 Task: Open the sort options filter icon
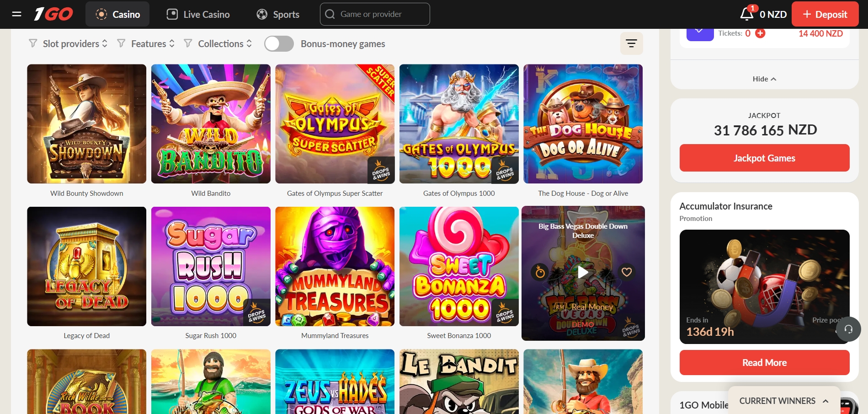632,43
